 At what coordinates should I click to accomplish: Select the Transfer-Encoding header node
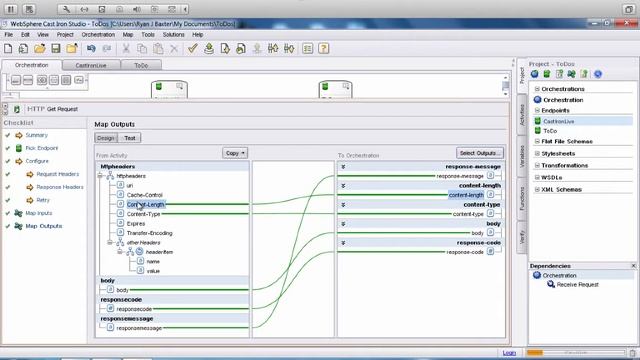149,233
